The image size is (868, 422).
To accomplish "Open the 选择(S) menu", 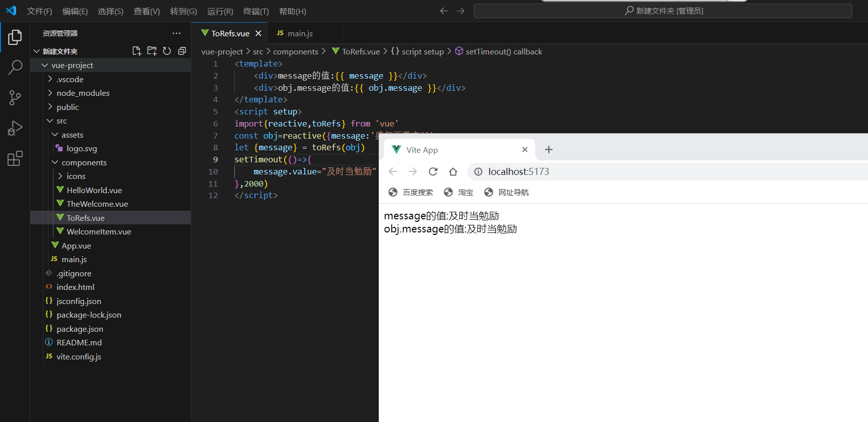I will point(110,11).
